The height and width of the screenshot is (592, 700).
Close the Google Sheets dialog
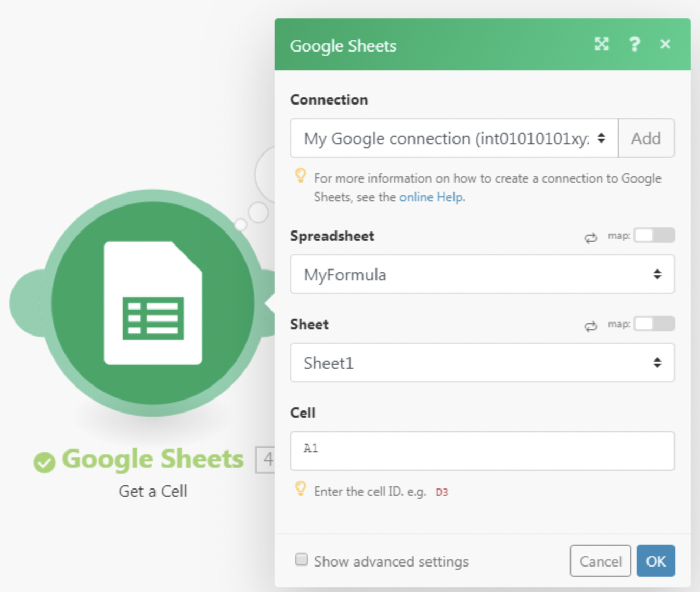pos(665,44)
